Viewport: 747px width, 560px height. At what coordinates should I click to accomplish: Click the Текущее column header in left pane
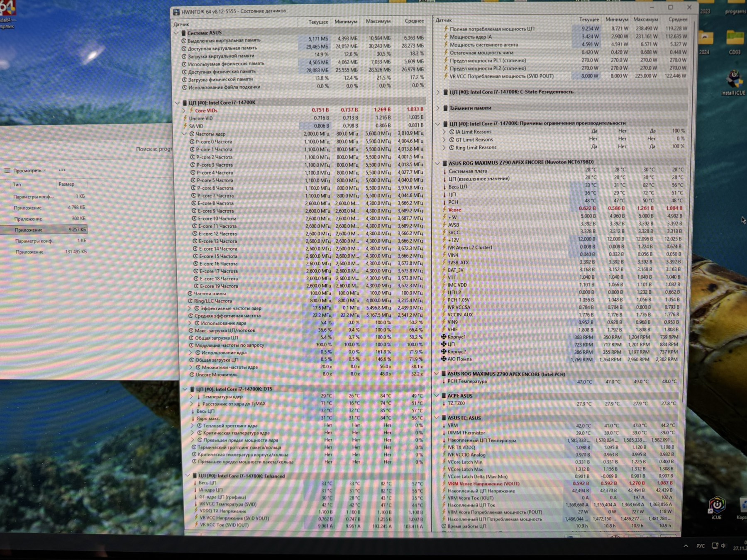pos(318,22)
